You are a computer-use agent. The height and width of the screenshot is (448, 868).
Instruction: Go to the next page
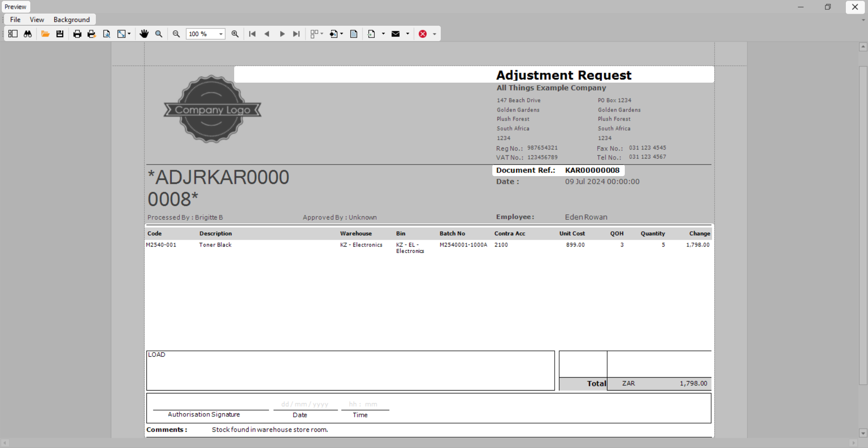(282, 34)
